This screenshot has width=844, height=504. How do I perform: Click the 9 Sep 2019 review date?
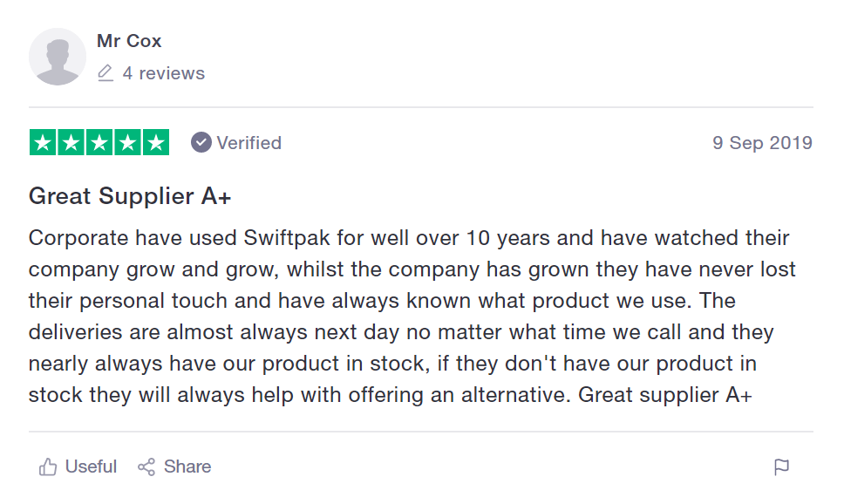[762, 143]
